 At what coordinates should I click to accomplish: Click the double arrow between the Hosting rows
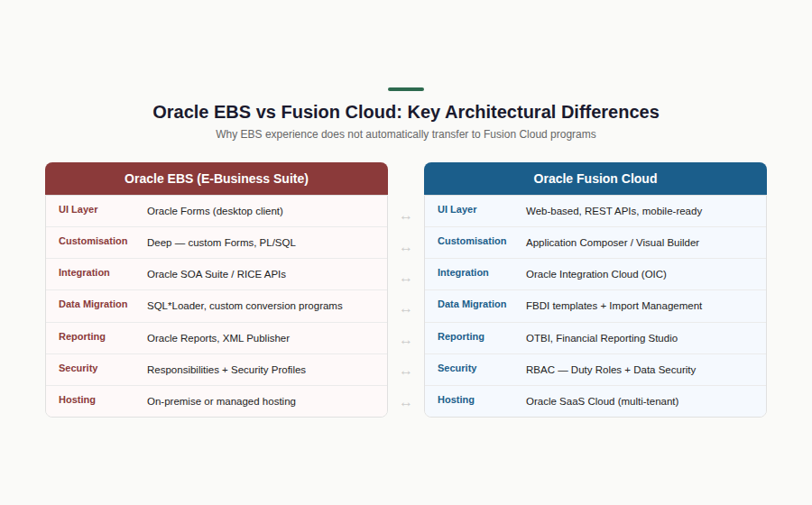pyautogui.click(x=405, y=404)
